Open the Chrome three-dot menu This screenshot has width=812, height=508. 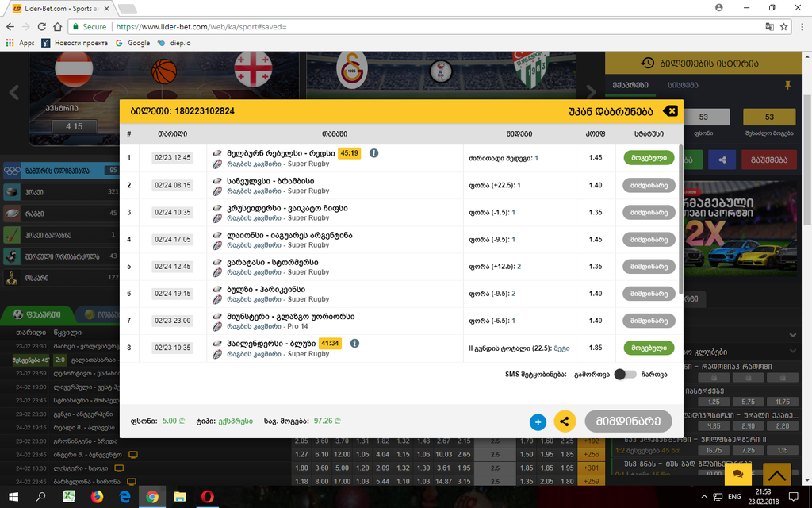pyautogui.click(x=802, y=26)
